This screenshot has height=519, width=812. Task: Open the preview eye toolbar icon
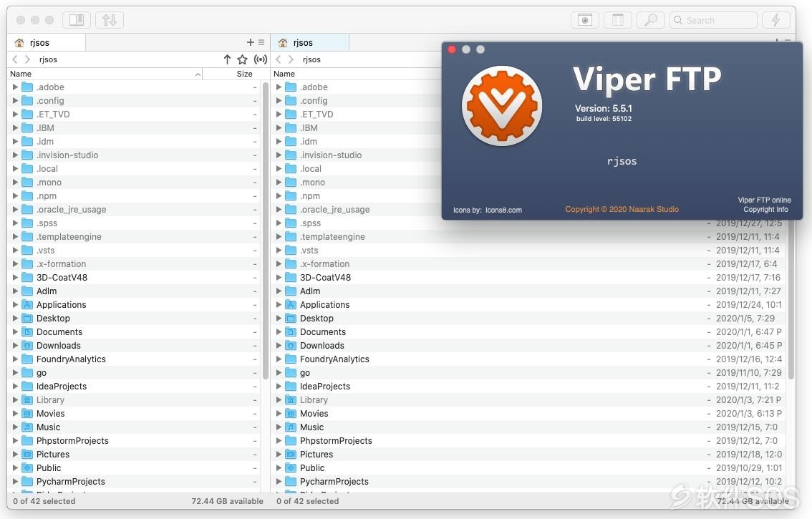(585, 20)
